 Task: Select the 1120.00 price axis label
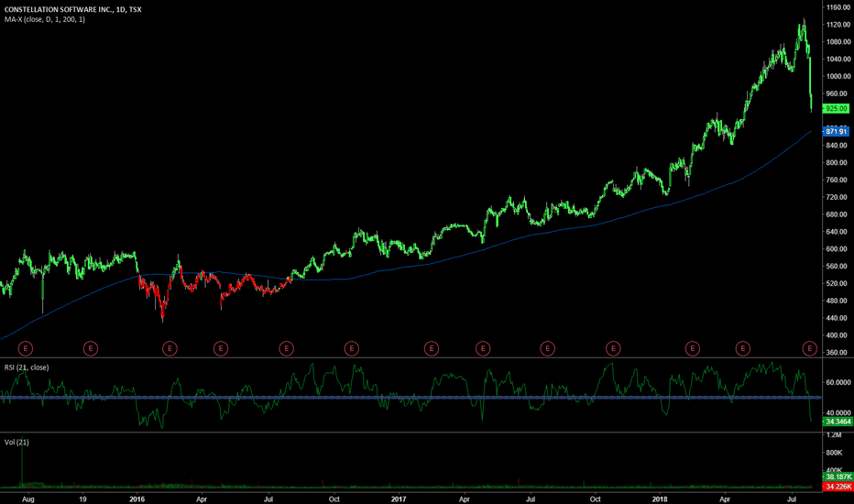[x=838, y=25]
